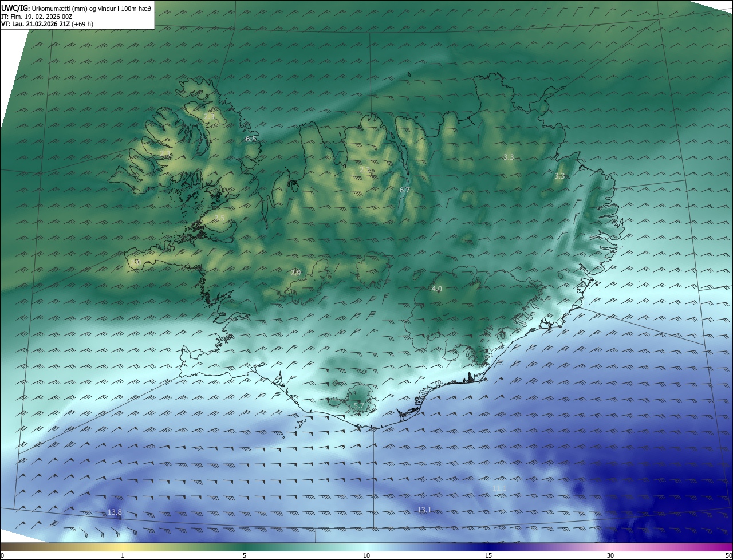Pick the 10 tick label on the color scale
This screenshot has height=560, width=733.
coord(366,555)
